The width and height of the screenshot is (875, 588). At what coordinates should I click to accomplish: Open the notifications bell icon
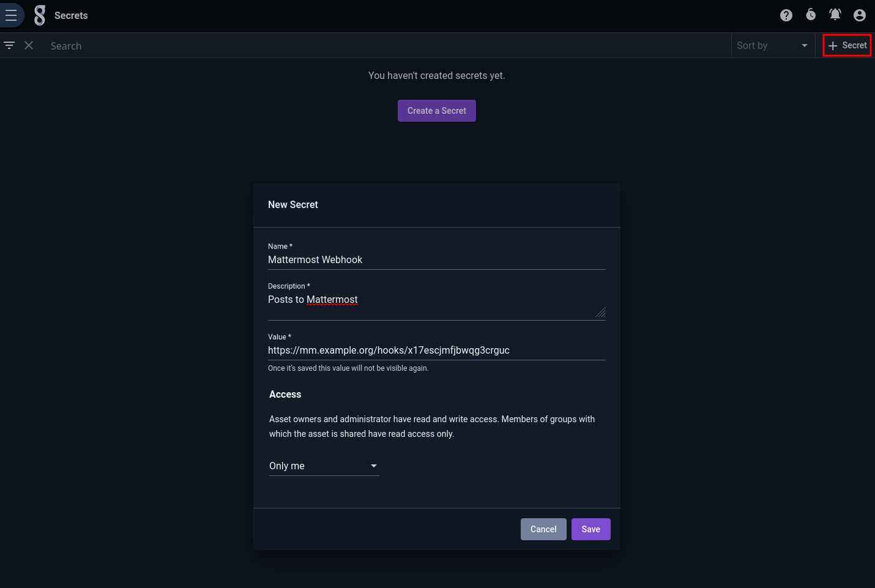pyautogui.click(x=835, y=15)
